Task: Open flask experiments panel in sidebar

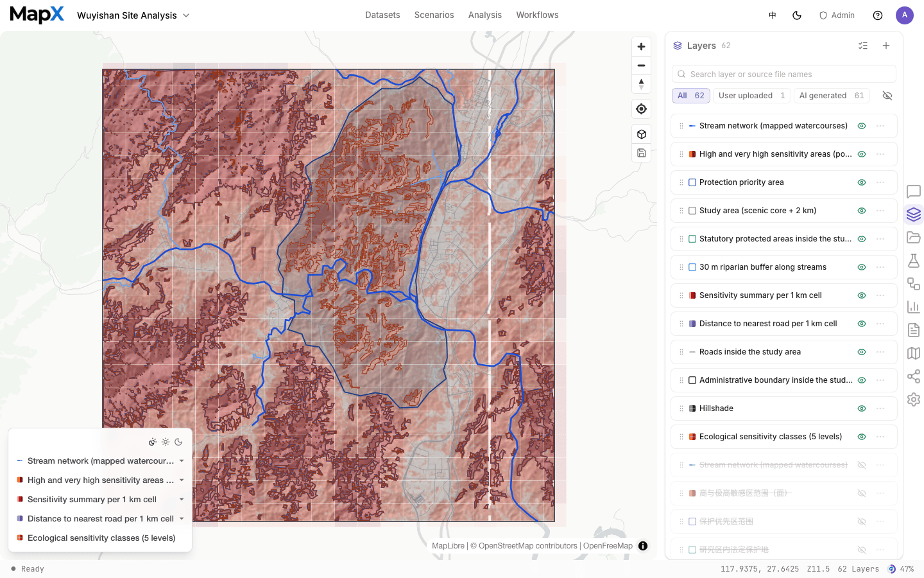Action: [x=914, y=261]
